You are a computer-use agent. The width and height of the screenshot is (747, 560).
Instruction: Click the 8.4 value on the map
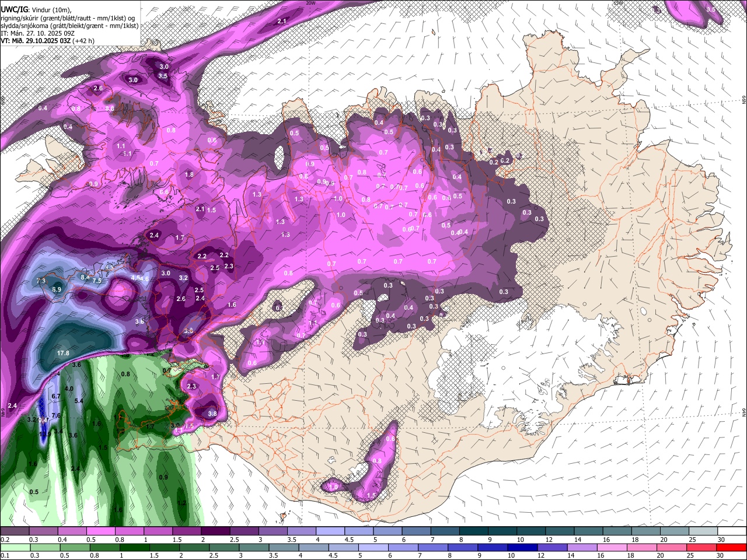85,277
